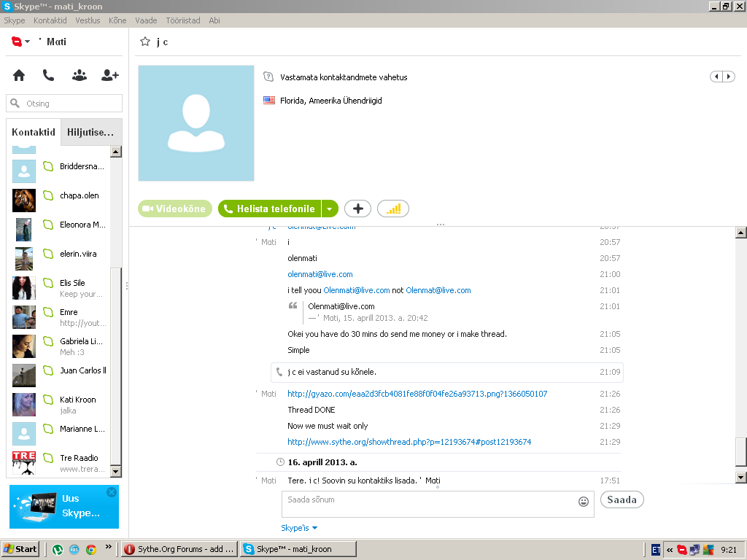Click the ET language indicator in tray
The image size is (747, 560).
point(656,550)
